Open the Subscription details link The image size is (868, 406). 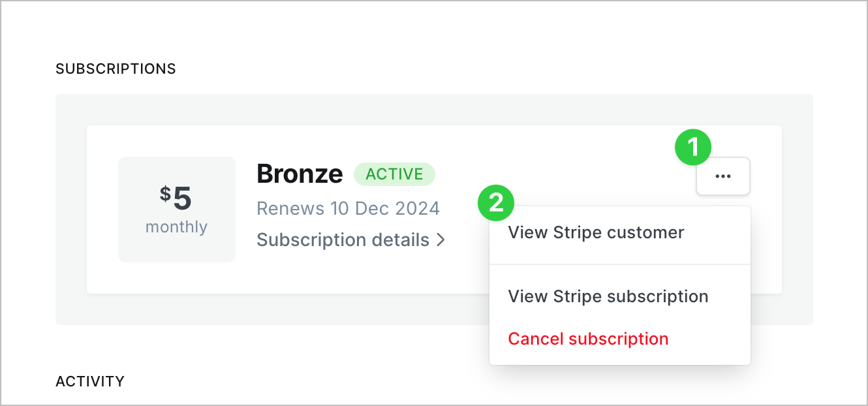tap(343, 240)
